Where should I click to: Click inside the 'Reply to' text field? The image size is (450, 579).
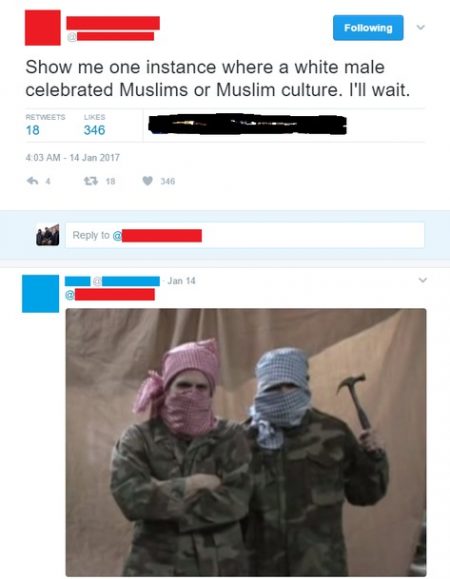tap(245, 235)
